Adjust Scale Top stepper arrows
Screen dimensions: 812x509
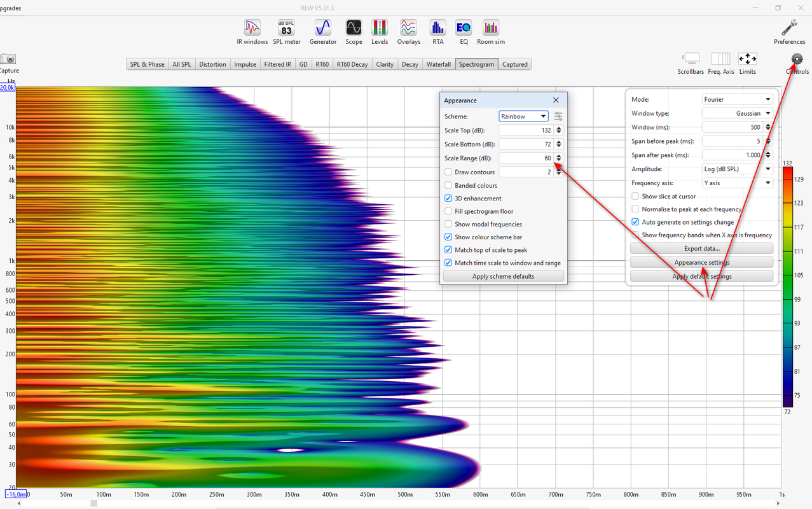click(x=558, y=130)
